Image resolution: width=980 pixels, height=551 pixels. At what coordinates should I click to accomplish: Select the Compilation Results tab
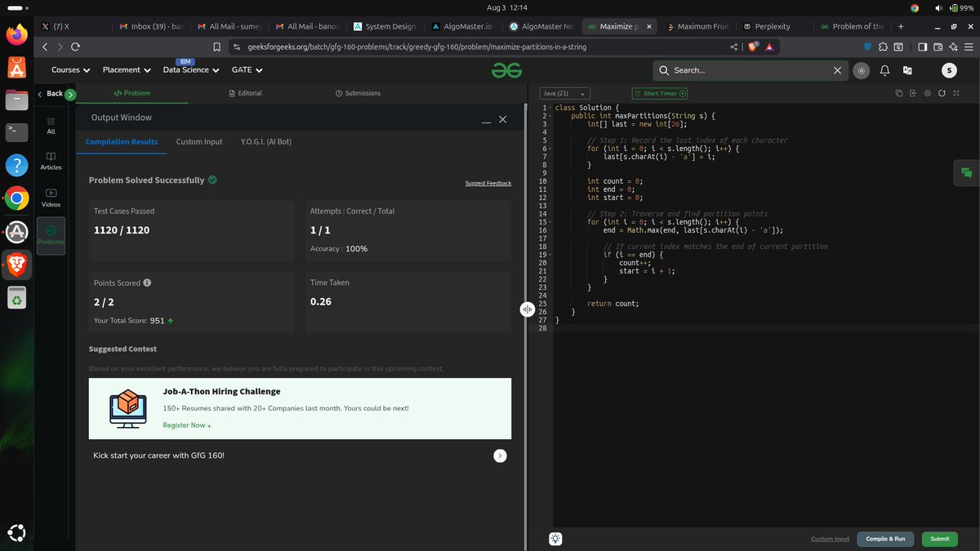point(122,142)
